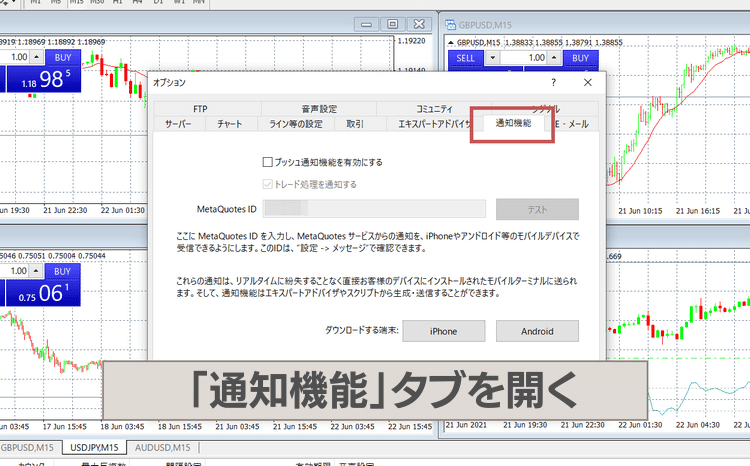
Task: Select the 取引 tab
Action: click(x=355, y=124)
